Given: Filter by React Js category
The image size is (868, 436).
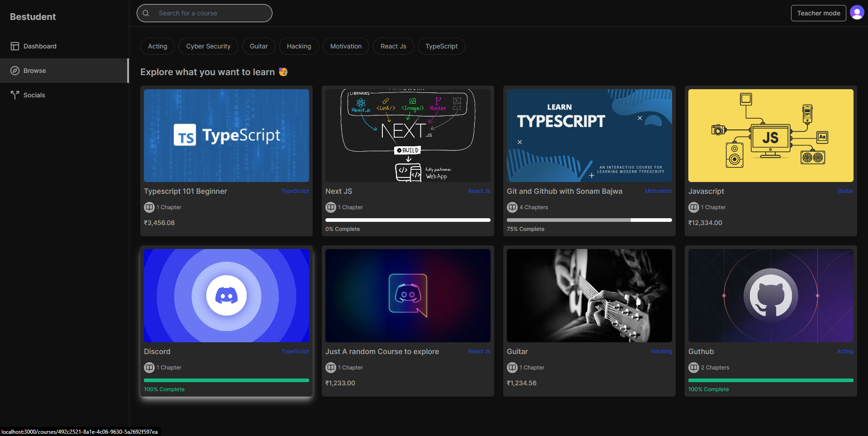Looking at the screenshot, I should [393, 46].
